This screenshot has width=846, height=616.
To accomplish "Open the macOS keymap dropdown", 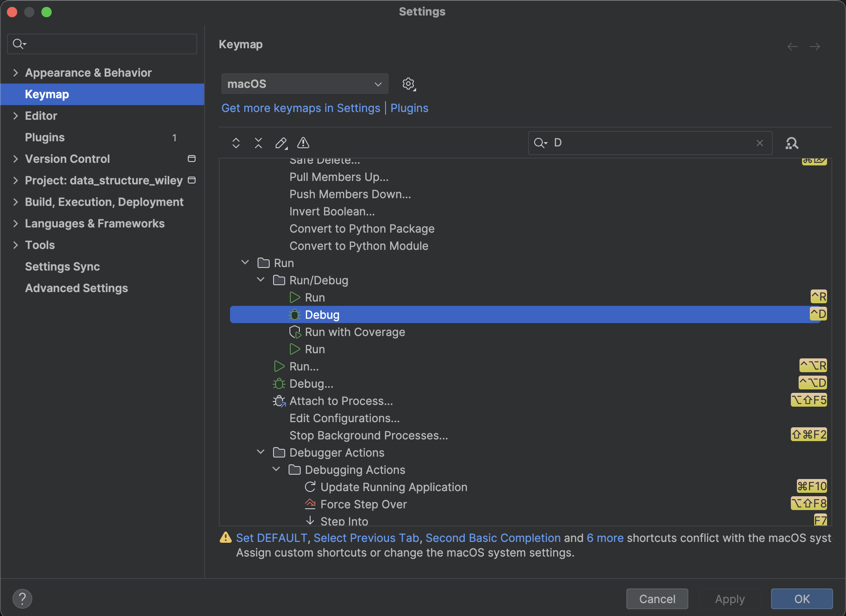I will [305, 84].
